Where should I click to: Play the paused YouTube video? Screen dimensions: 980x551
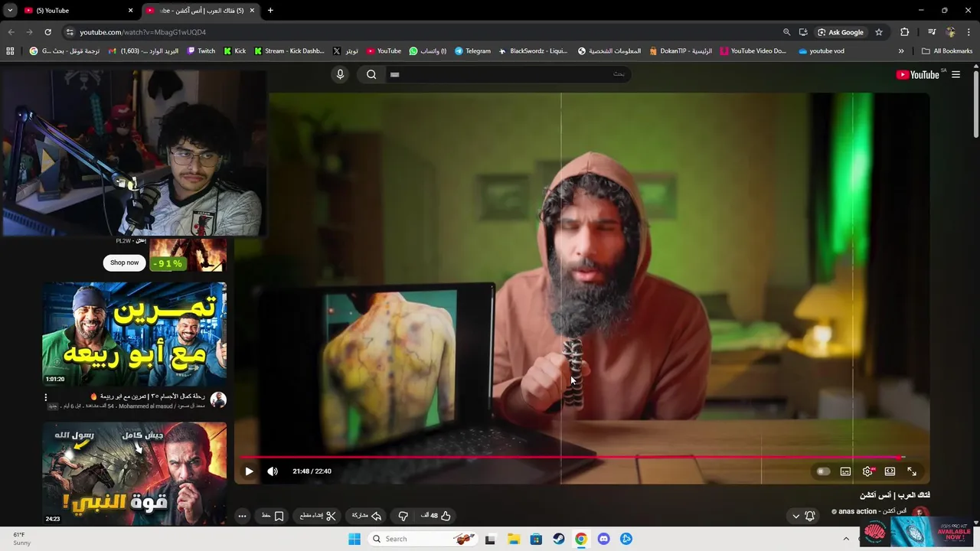coord(249,471)
